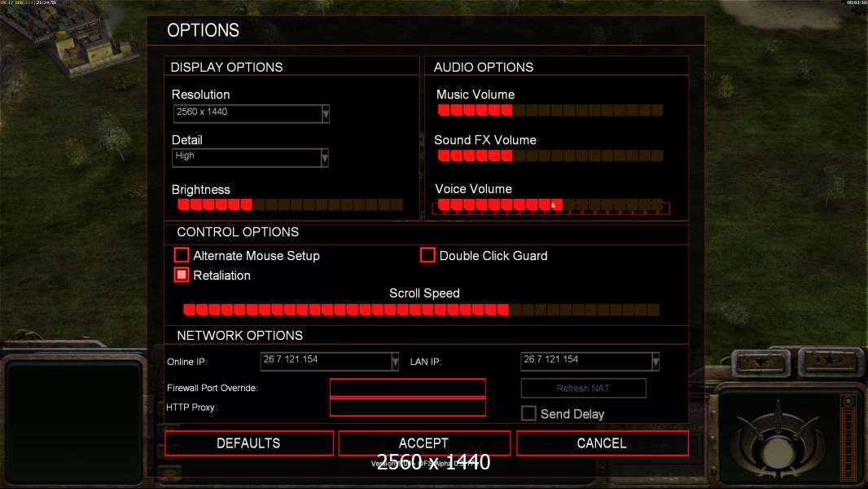Expand the Detail dropdown arrow

[x=325, y=158]
